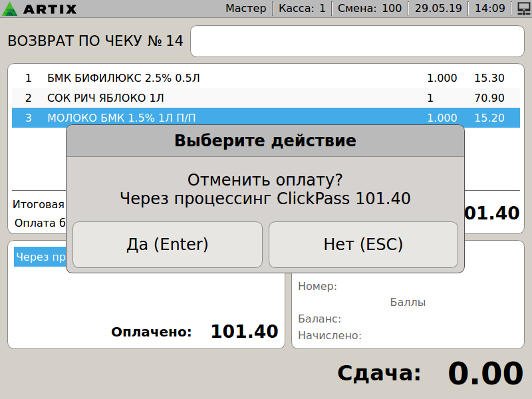Click the 70.90 price of juice item
The height and width of the screenshot is (399, 532).
489,98
